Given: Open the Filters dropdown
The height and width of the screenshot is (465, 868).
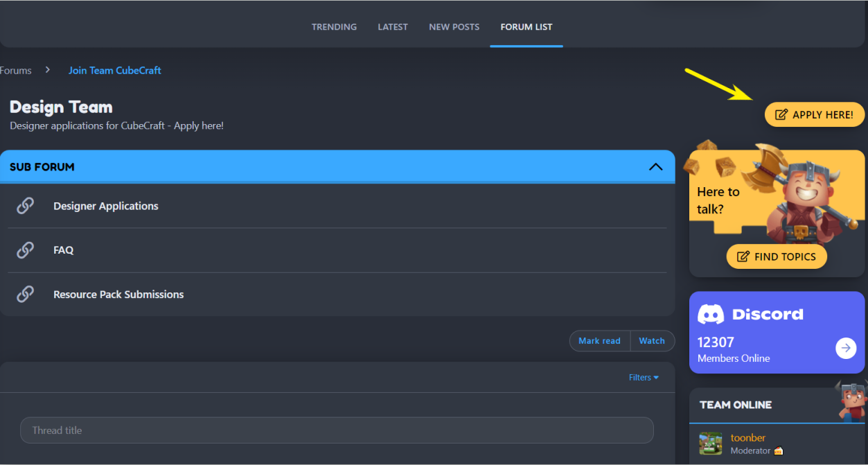Looking at the screenshot, I should (x=644, y=378).
